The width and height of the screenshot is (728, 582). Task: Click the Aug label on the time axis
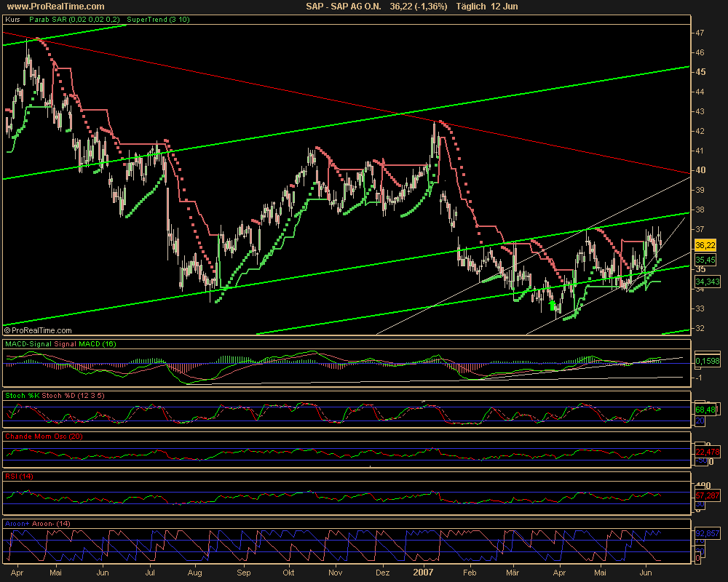pyautogui.click(x=197, y=573)
